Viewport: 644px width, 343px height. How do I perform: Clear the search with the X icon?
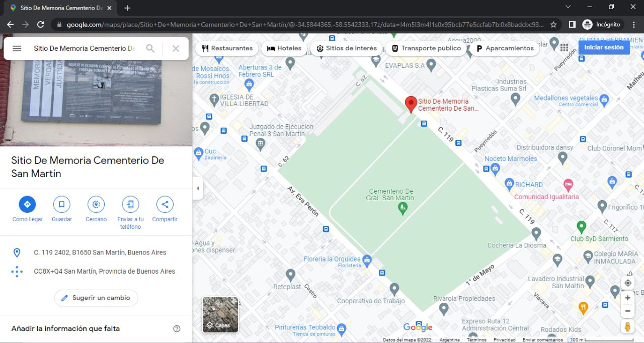(x=176, y=48)
